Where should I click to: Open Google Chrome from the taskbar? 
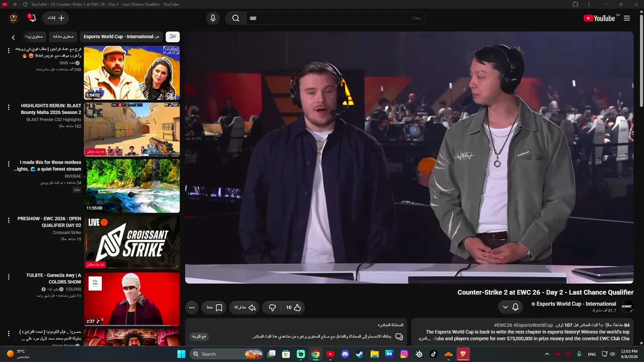[315, 354]
